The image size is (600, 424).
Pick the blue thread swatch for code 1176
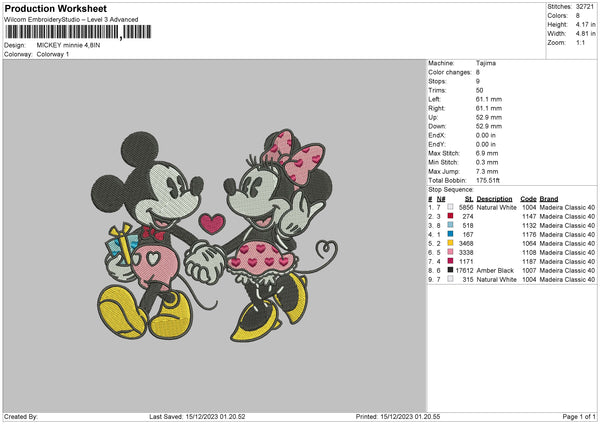pos(452,234)
